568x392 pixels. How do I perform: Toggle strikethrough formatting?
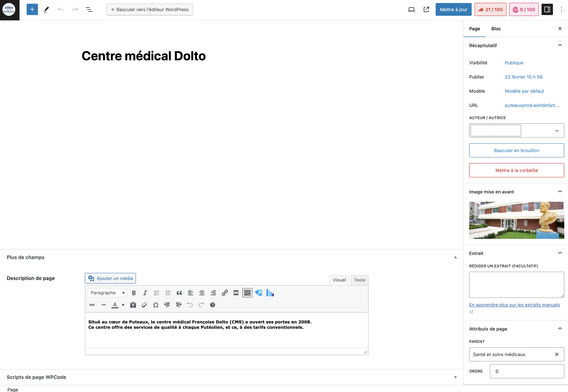(92, 305)
